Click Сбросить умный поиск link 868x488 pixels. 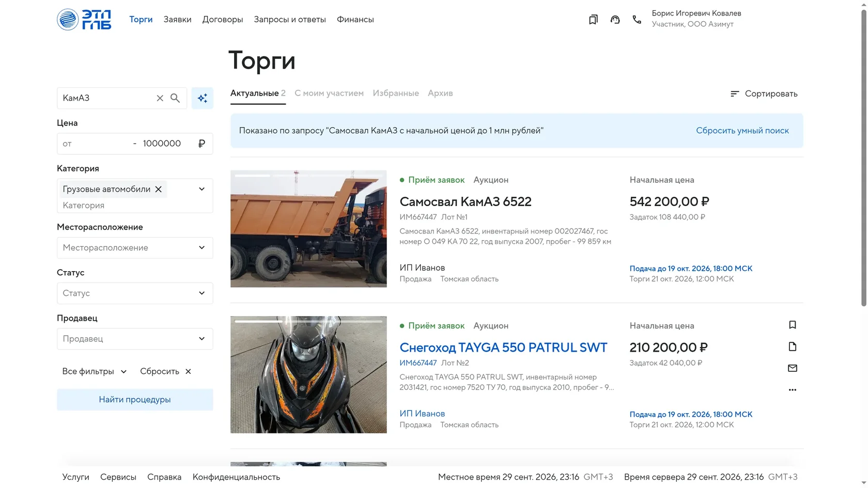[x=742, y=131]
